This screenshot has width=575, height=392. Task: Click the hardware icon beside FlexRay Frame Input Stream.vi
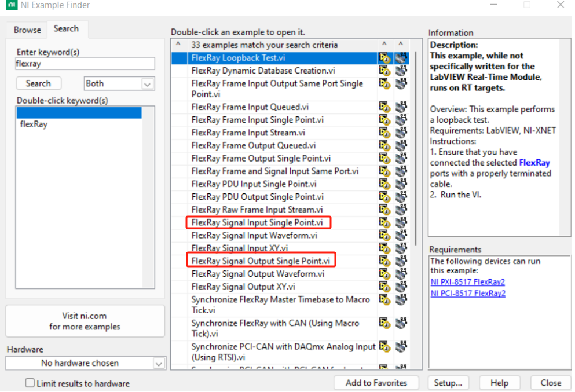click(401, 133)
